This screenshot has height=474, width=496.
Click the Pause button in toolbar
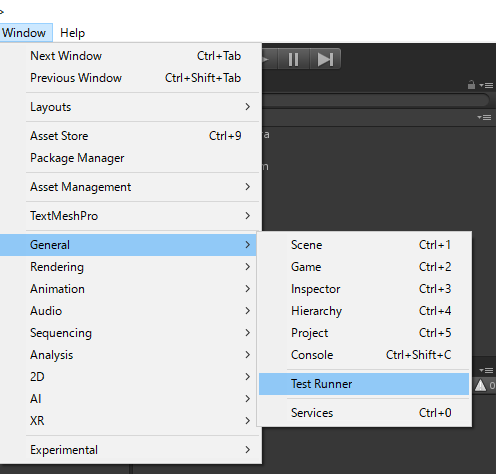pos(293,59)
